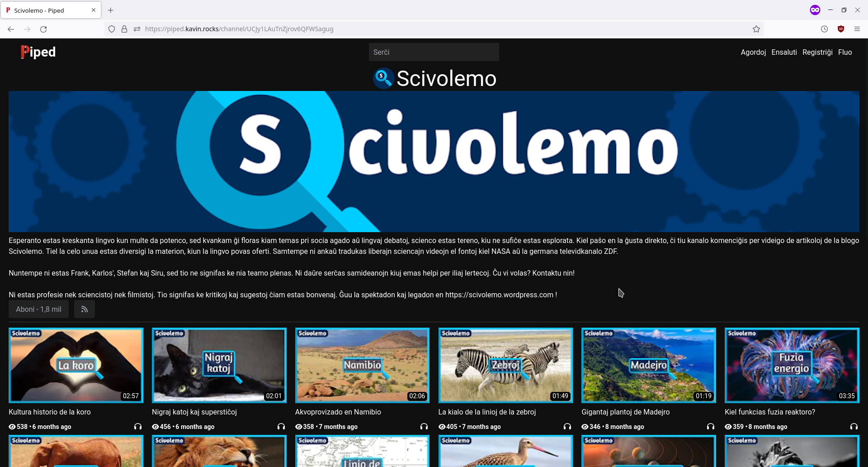This screenshot has width=868, height=467.
Task: Open the elephant video thumbnail in second row
Action: 76,451
